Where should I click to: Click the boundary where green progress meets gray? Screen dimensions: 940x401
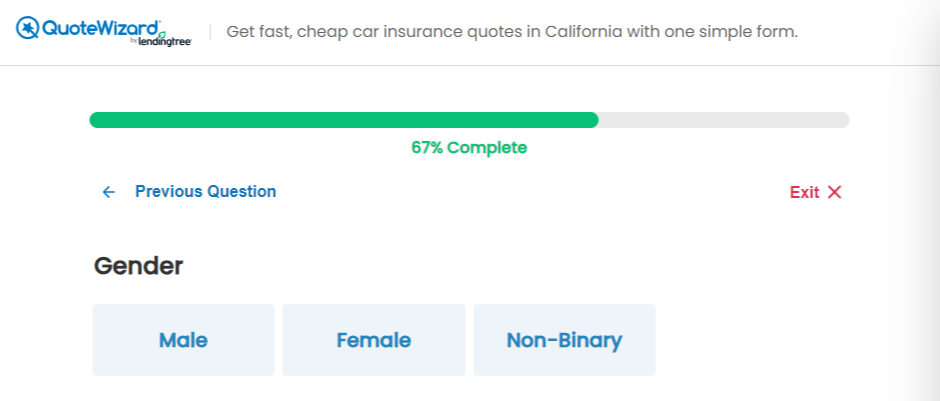(598, 120)
